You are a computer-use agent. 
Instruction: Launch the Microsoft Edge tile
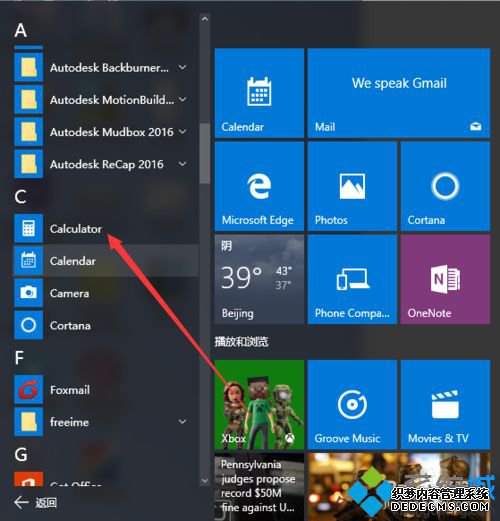pyautogui.click(x=259, y=186)
